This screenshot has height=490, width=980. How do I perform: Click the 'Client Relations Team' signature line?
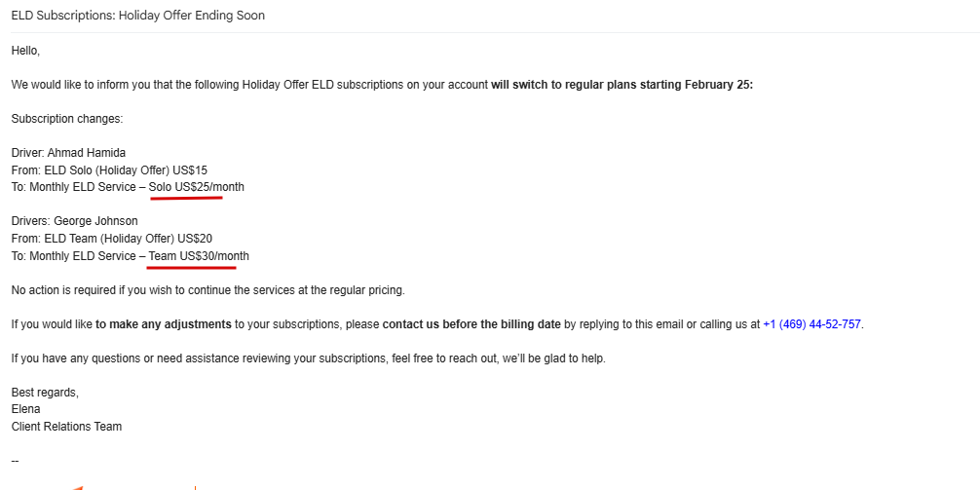tap(66, 427)
